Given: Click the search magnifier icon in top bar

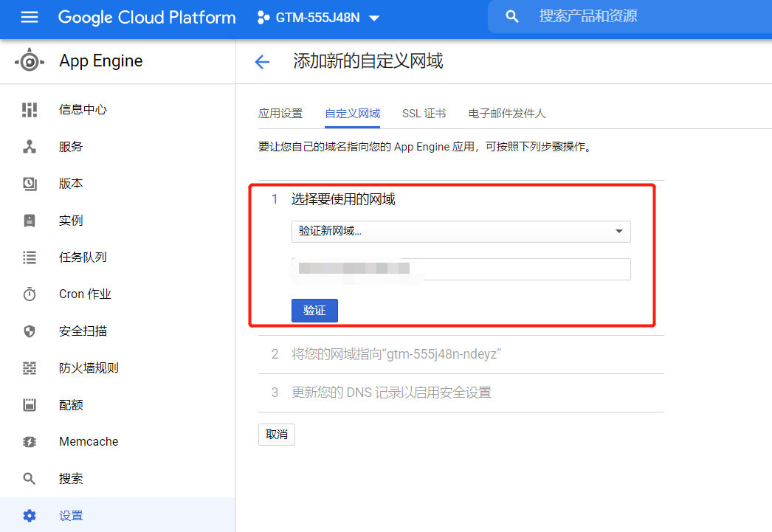Looking at the screenshot, I should pyautogui.click(x=512, y=17).
